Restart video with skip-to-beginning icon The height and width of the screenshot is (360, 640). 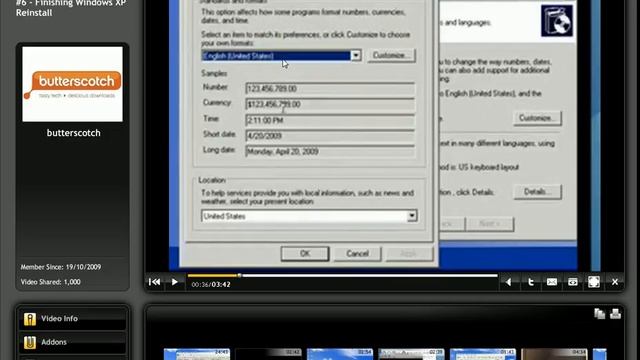click(x=154, y=282)
